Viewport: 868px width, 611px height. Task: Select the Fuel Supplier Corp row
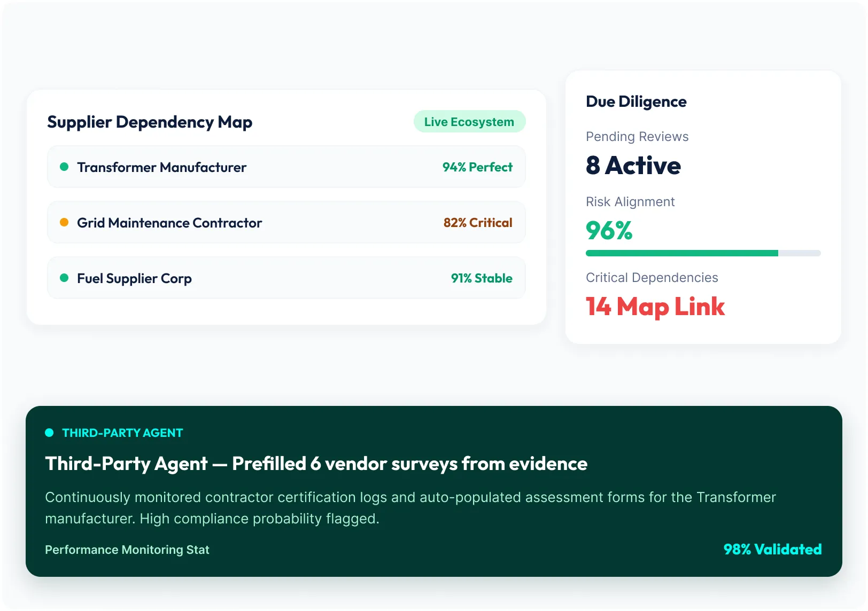(x=286, y=278)
